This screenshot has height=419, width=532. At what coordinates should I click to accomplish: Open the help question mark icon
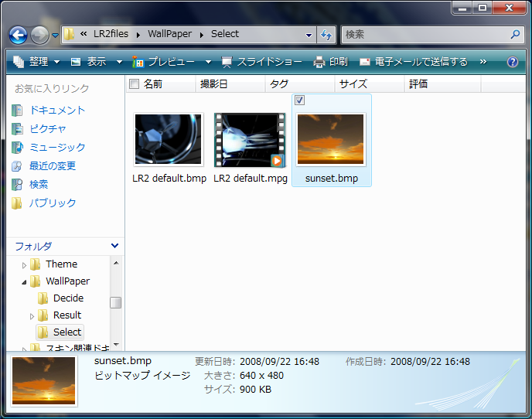pyautogui.click(x=512, y=62)
